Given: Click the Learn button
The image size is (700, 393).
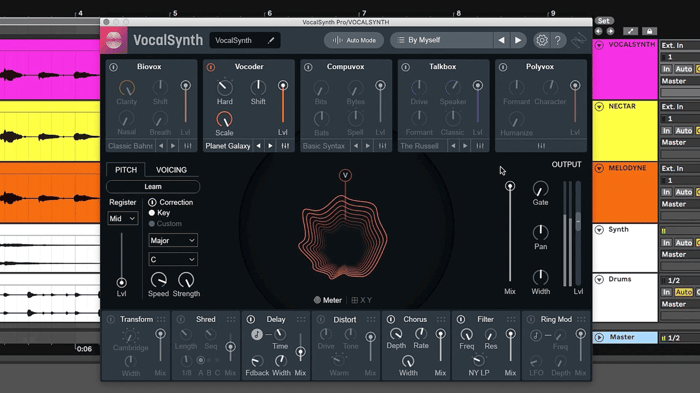Looking at the screenshot, I should [x=153, y=187].
